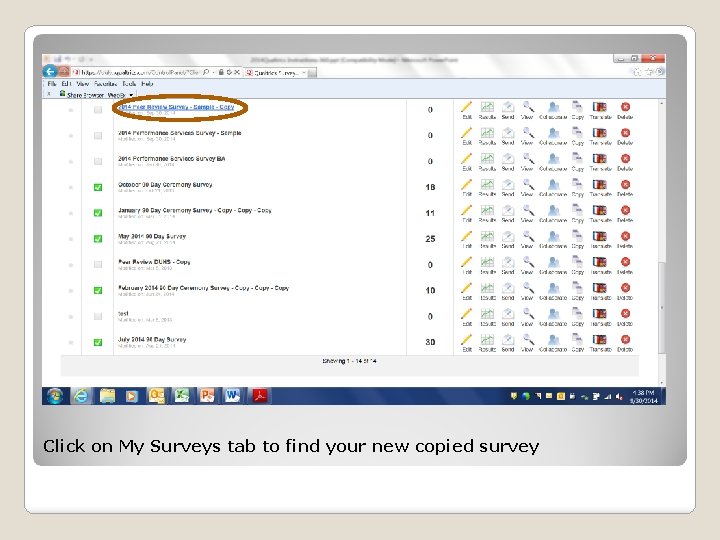Uncheck the July 2014 90 Day Survey checkbox
This screenshot has width=720, height=540.
click(x=98, y=342)
